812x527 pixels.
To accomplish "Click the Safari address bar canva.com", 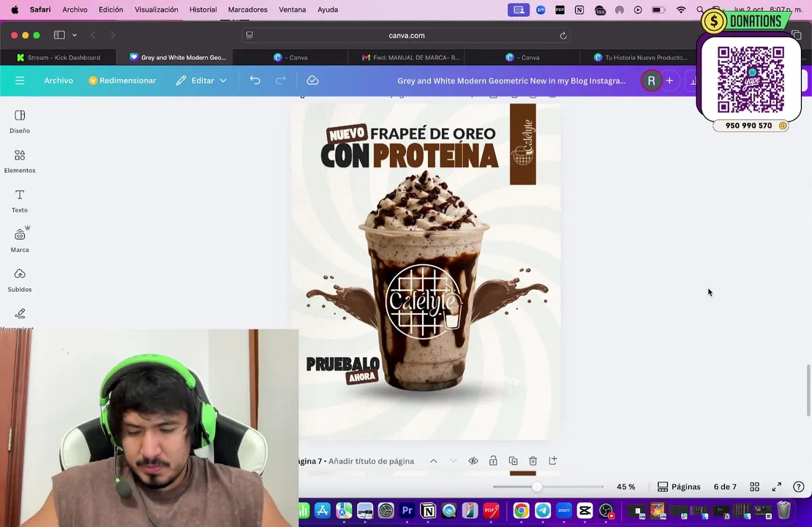I will [407, 35].
